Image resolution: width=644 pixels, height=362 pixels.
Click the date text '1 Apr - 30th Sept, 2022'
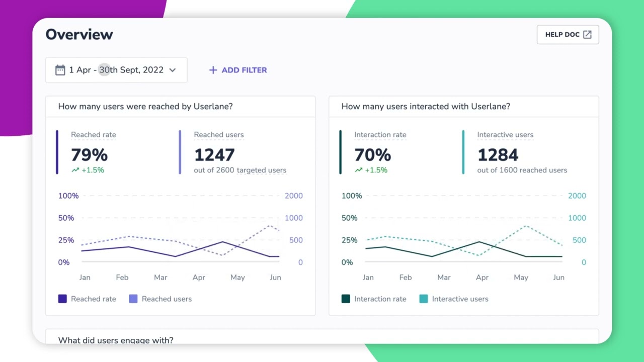pyautogui.click(x=116, y=70)
